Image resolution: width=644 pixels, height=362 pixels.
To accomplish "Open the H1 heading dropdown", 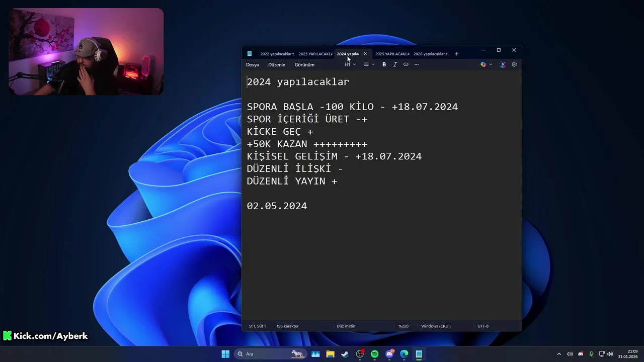I will click(x=350, y=64).
